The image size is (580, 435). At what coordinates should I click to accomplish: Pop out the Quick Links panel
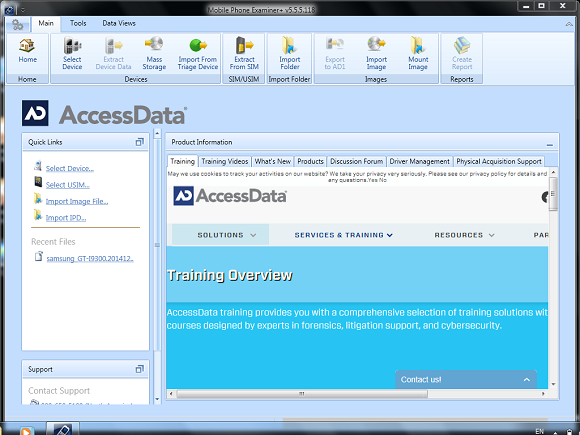[x=139, y=142]
